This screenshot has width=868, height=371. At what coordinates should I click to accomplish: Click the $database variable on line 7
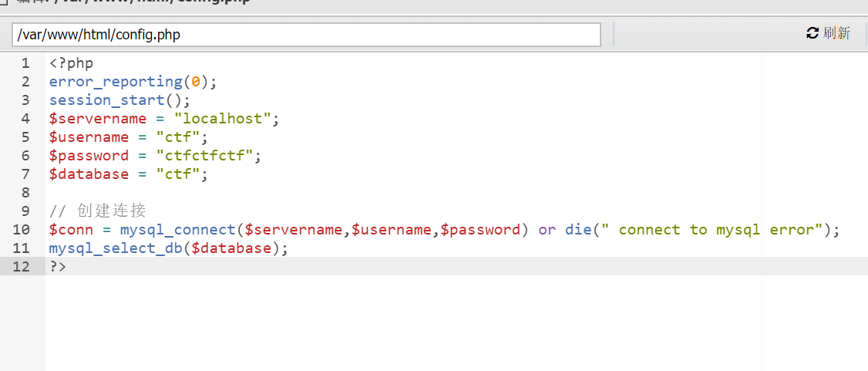[89, 174]
